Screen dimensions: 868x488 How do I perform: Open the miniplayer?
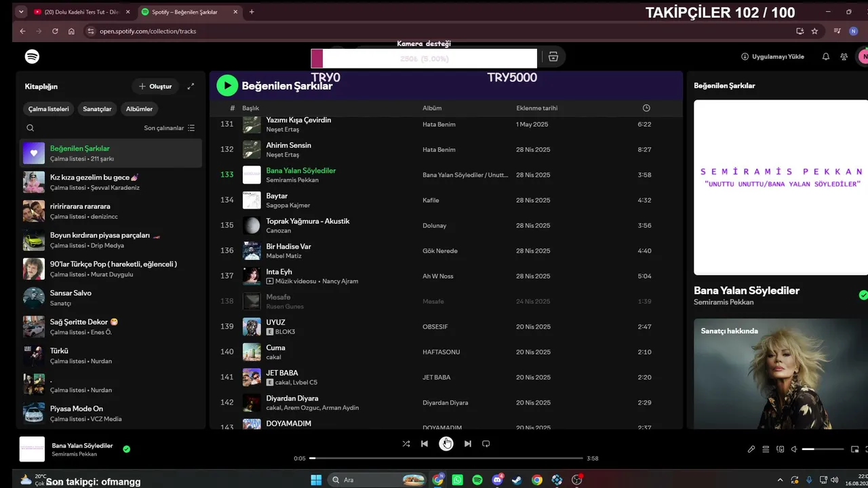(854, 449)
